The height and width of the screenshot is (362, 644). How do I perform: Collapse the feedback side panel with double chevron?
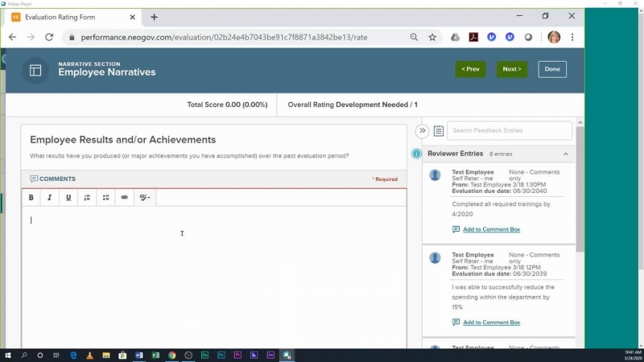pos(422,130)
